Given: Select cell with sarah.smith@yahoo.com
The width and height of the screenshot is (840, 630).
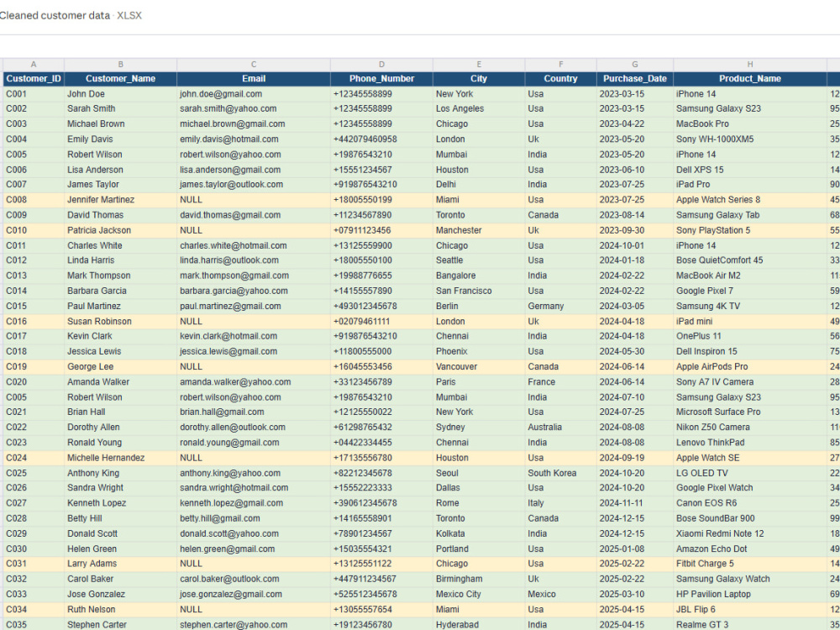Looking at the screenshot, I should [x=254, y=108].
